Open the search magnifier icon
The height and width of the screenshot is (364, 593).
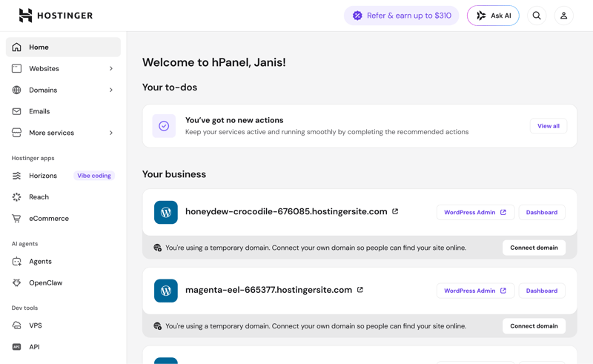(x=536, y=16)
